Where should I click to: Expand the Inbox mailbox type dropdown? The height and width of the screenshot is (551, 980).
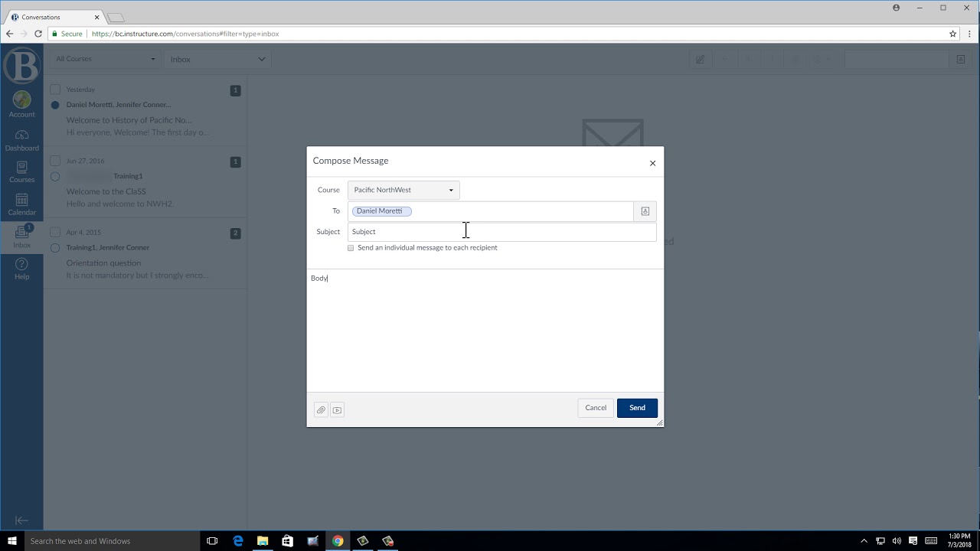(x=218, y=59)
